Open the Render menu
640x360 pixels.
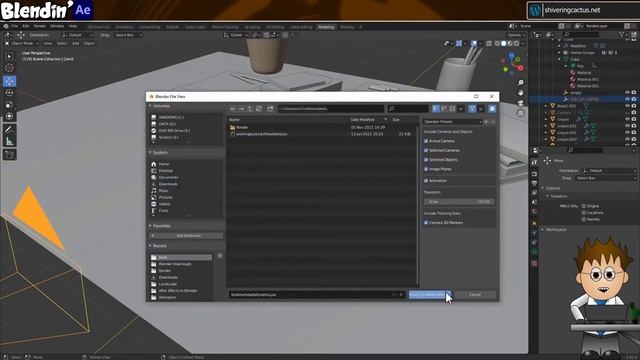click(x=40, y=26)
